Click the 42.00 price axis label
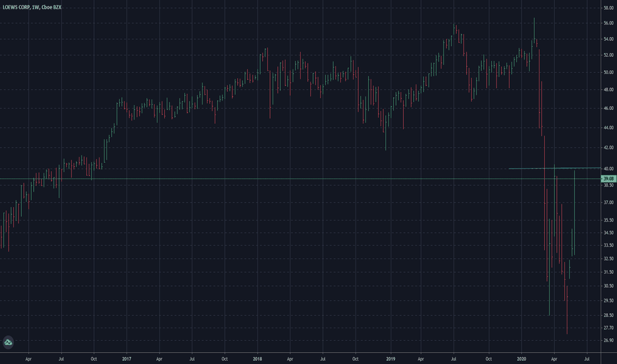617x364 pixels. pos(608,148)
